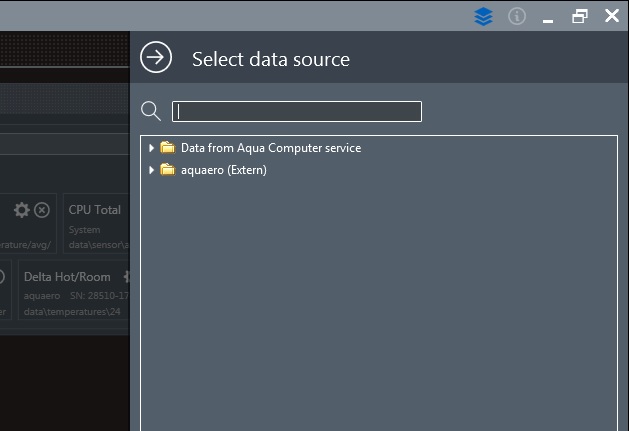Click the aquaero (Extern) folder icon

click(167, 170)
